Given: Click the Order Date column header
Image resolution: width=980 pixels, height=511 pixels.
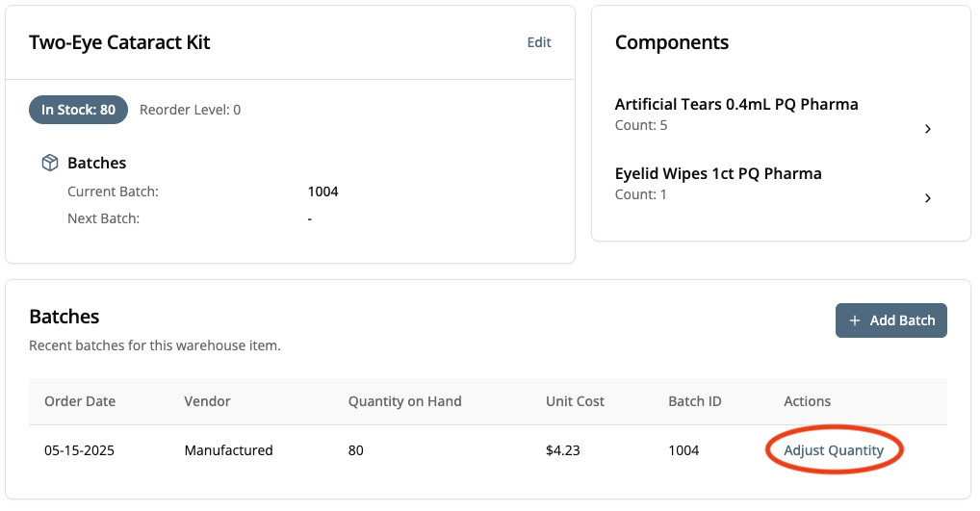Looking at the screenshot, I should pos(80,401).
